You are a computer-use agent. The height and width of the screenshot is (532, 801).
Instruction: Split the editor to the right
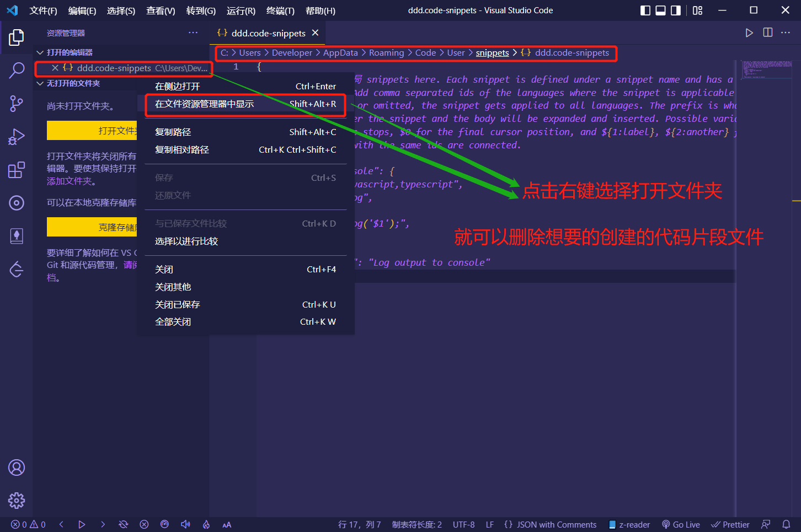[x=767, y=33]
